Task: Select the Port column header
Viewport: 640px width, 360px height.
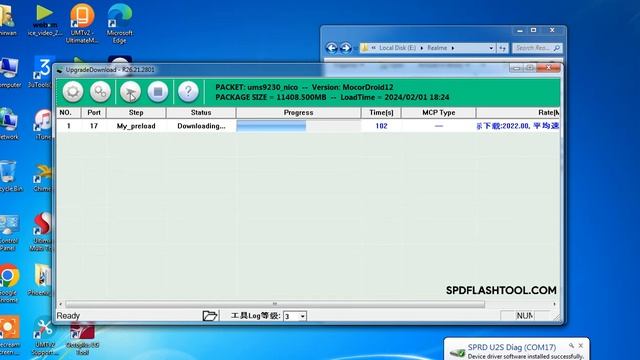Action: pos(94,113)
